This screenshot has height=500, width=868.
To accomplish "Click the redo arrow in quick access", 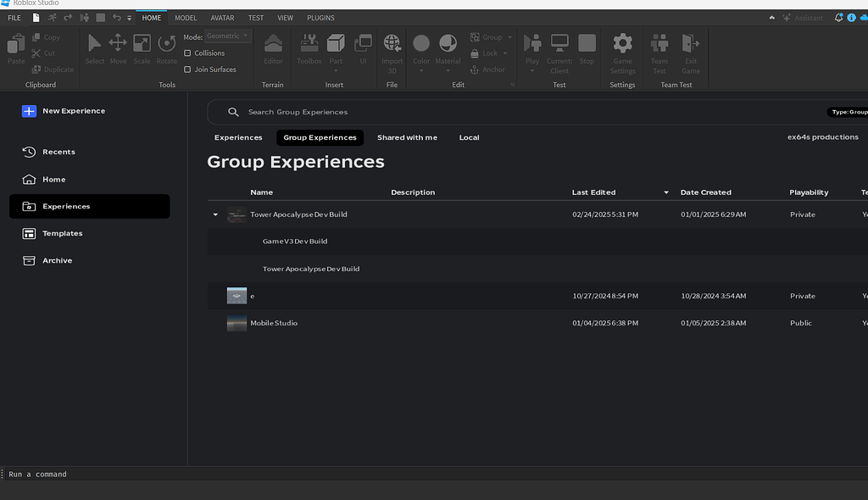I will tap(68, 18).
